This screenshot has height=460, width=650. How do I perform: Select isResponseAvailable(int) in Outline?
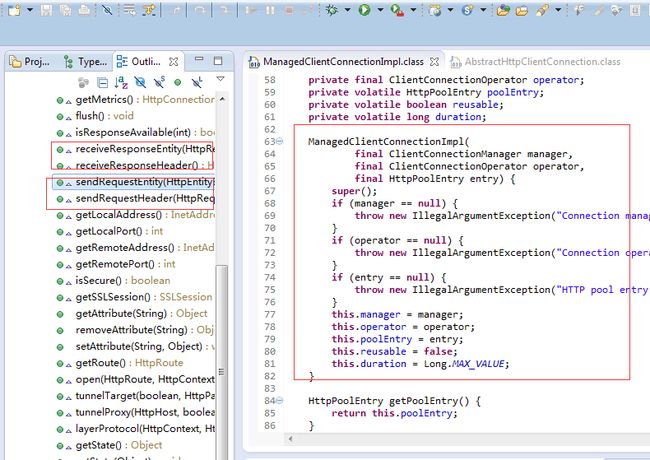click(136, 133)
